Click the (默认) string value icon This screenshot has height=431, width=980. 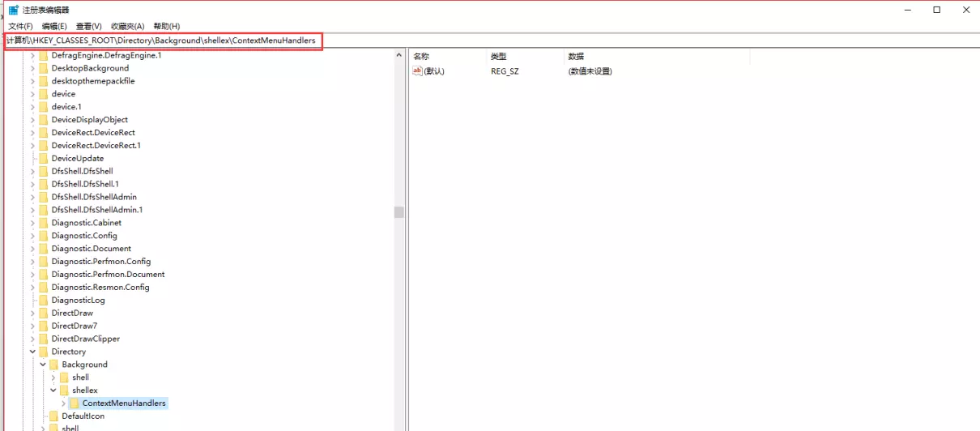418,71
